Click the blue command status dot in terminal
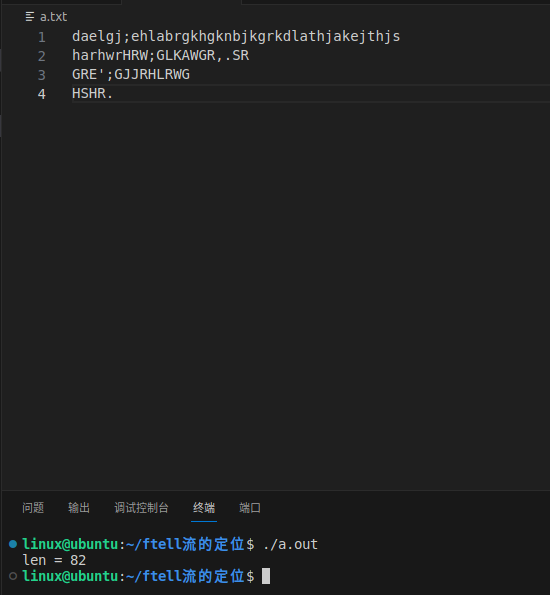The image size is (550, 595). point(13,544)
